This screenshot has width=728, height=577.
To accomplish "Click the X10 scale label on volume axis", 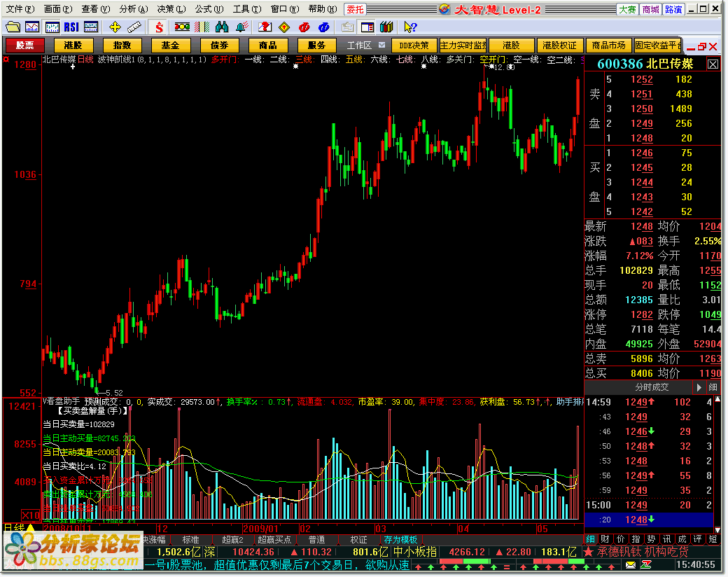I will [x=31, y=515].
